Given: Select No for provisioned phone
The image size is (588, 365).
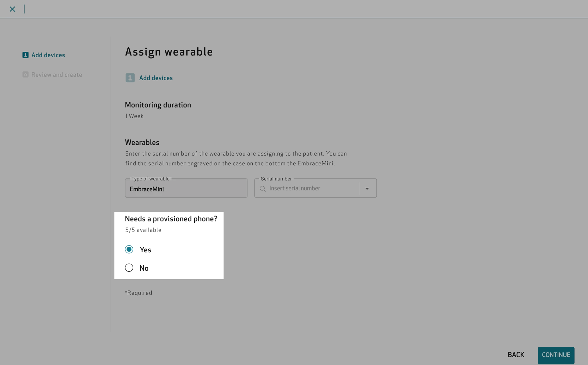Looking at the screenshot, I should click(129, 268).
